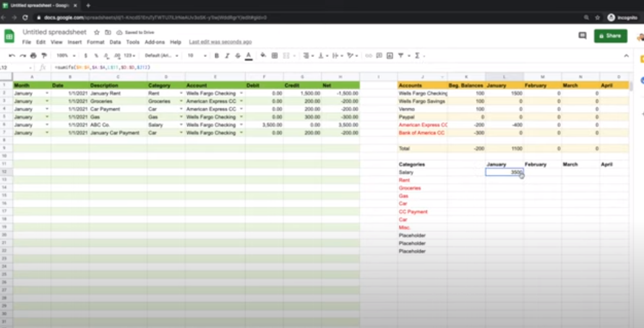Select the Salary January cell 3500

click(x=504, y=172)
